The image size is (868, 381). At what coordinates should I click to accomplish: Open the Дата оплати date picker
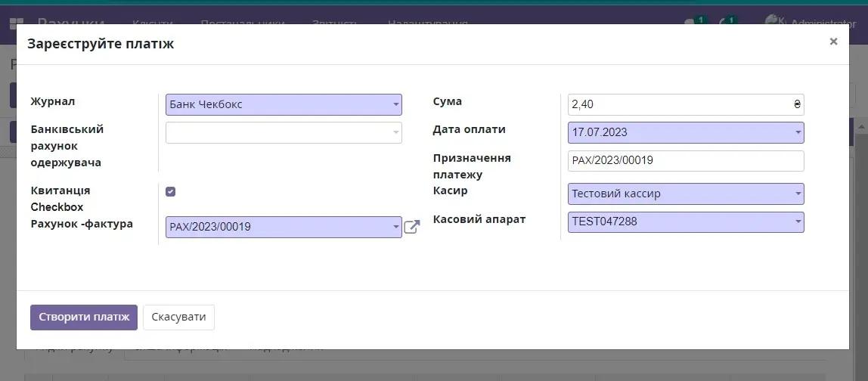click(x=685, y=132)
